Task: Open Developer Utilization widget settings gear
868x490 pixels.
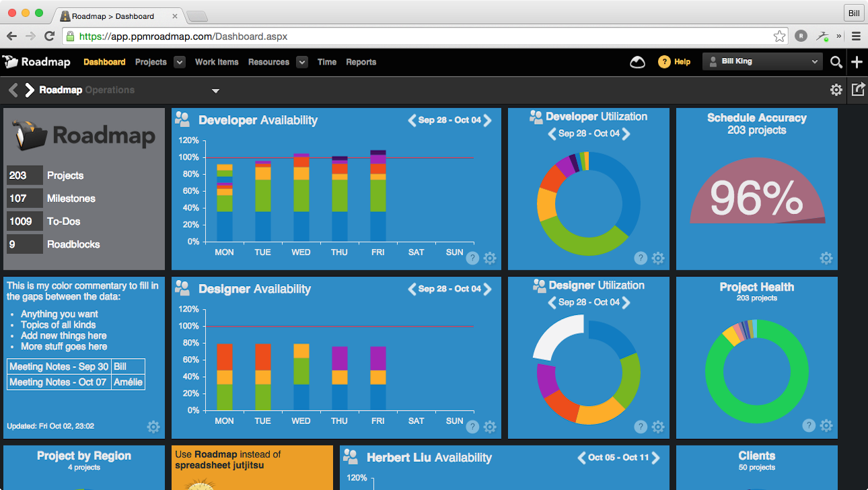Action: tap(658, 258)
